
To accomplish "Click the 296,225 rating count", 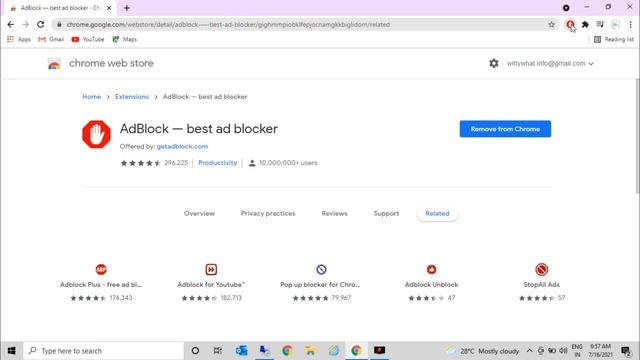I will (176, 162).
